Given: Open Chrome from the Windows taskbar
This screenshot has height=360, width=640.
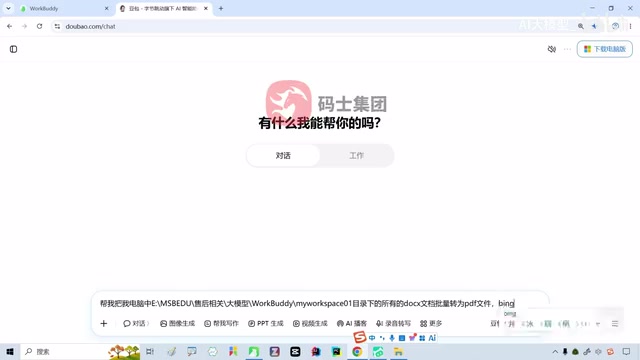Looking at the screenshot, I should pyautogui.click(x=357, y=351).
